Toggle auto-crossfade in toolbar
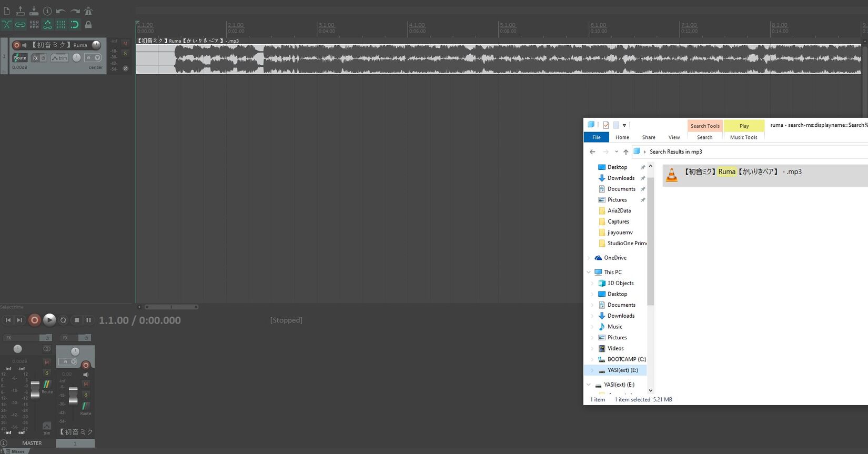This screenshot has height=454, width=868. coord(7,24)
